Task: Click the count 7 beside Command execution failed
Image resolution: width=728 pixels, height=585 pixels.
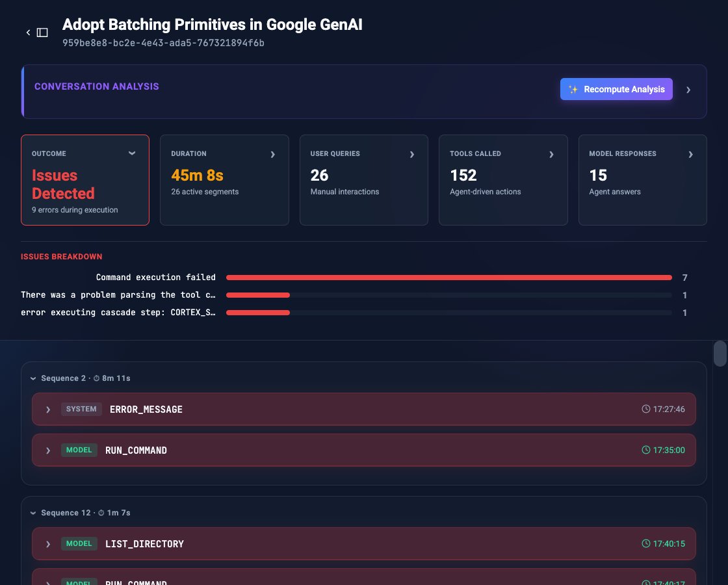Action: click(685, 278)
